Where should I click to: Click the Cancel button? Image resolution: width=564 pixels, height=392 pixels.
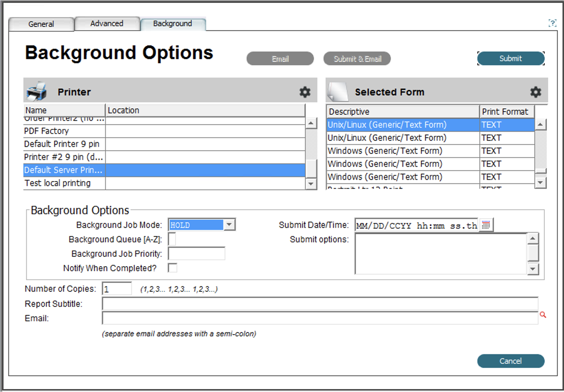[510, 361]
